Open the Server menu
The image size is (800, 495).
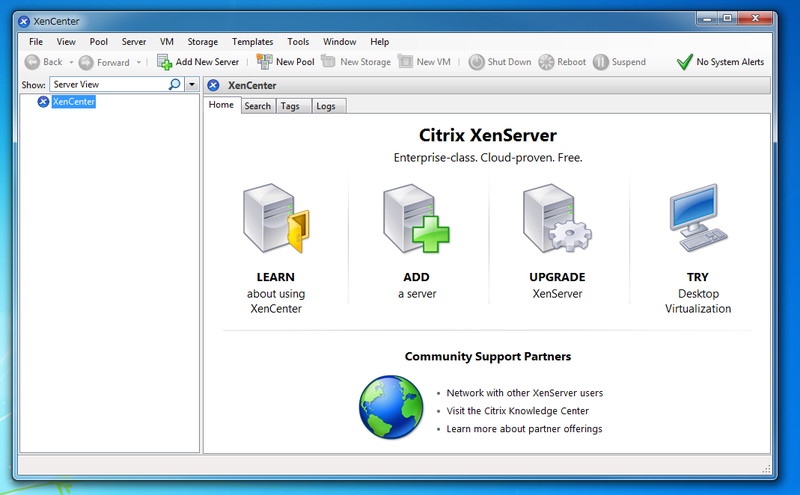[134, 42]
